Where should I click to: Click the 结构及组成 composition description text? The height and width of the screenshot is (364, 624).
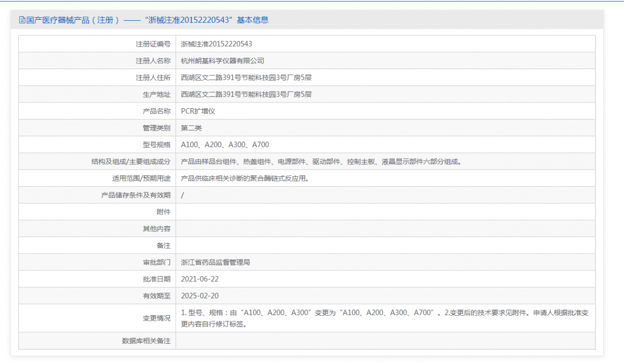321,162
